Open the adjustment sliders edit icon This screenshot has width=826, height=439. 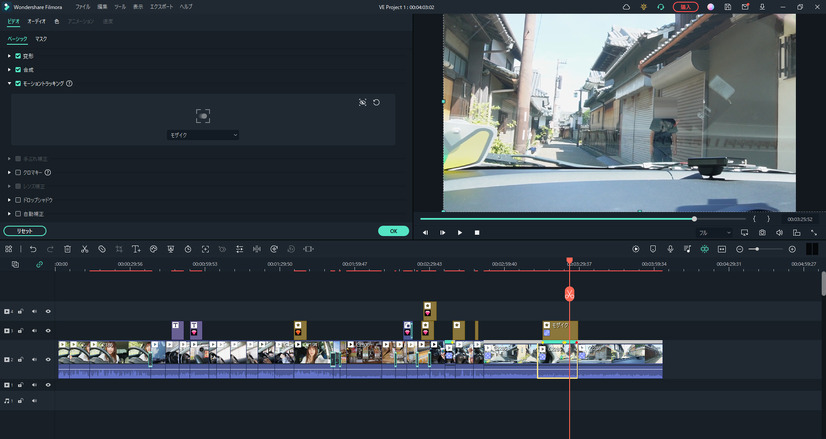(240, 249)
